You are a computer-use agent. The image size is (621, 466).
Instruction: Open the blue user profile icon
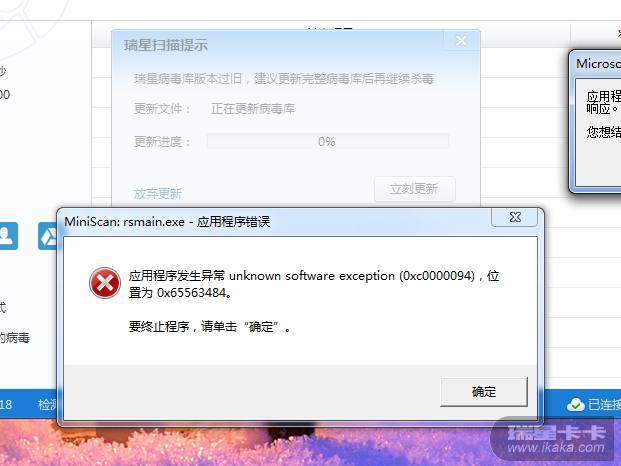[8, 236]
